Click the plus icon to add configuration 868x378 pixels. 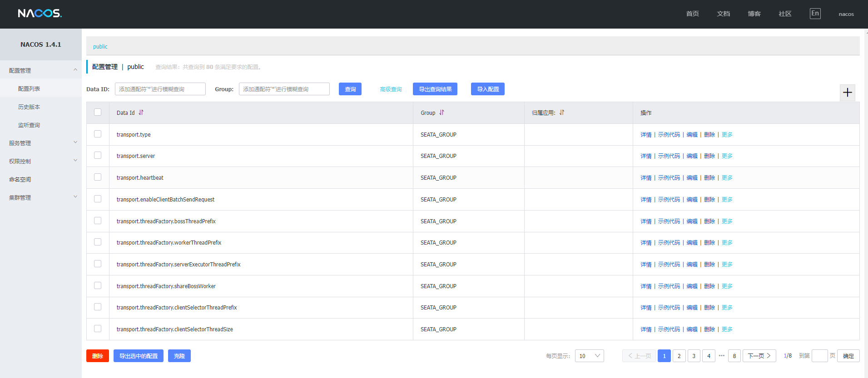pyautogui.click(x=847, y=93)
